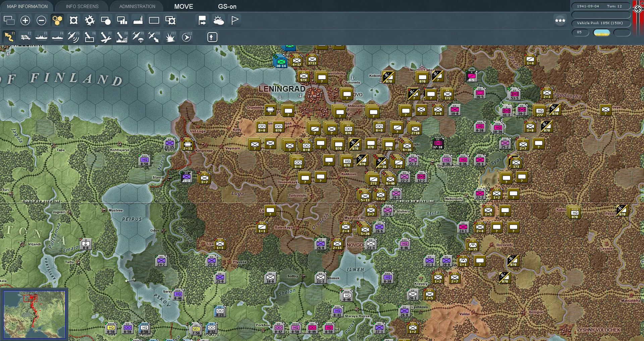Viewport: 644px width, 341px height.
Task: Select the HQ unit labeled 18-36
Action: point(498,128)
